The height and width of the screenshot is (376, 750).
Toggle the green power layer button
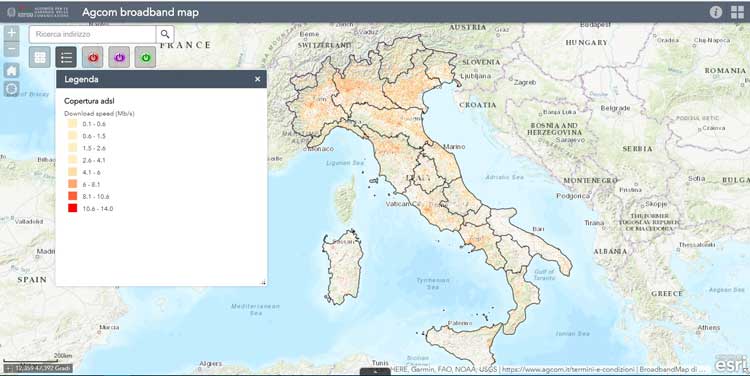145,57
